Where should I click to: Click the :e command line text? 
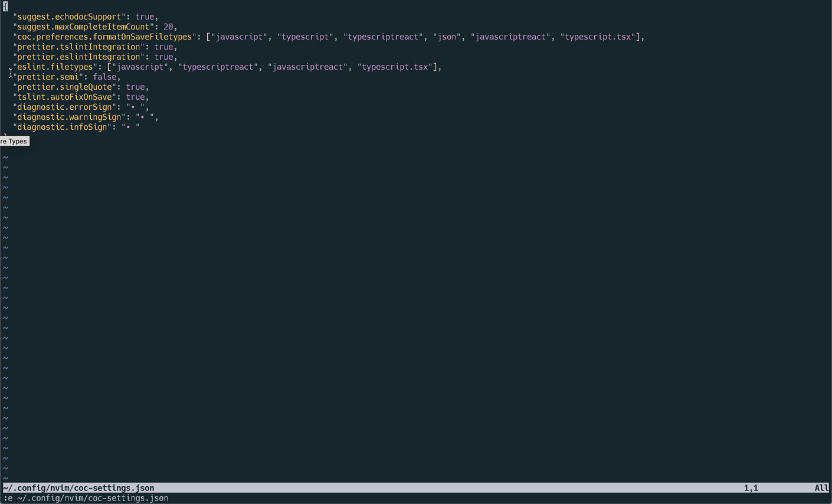[x=86, y=498]
